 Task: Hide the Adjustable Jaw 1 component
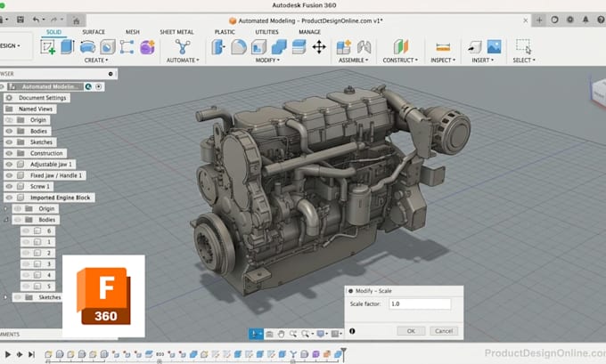9,165
